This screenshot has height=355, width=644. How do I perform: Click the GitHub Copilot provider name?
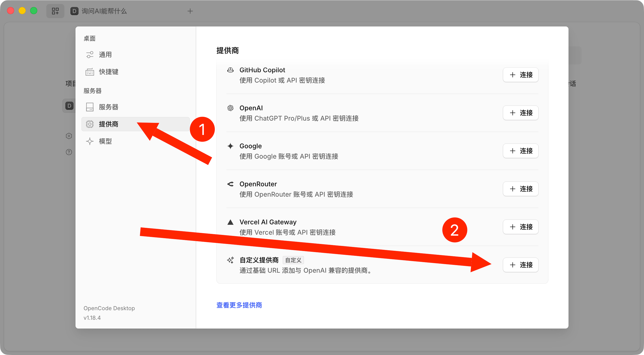262,70
